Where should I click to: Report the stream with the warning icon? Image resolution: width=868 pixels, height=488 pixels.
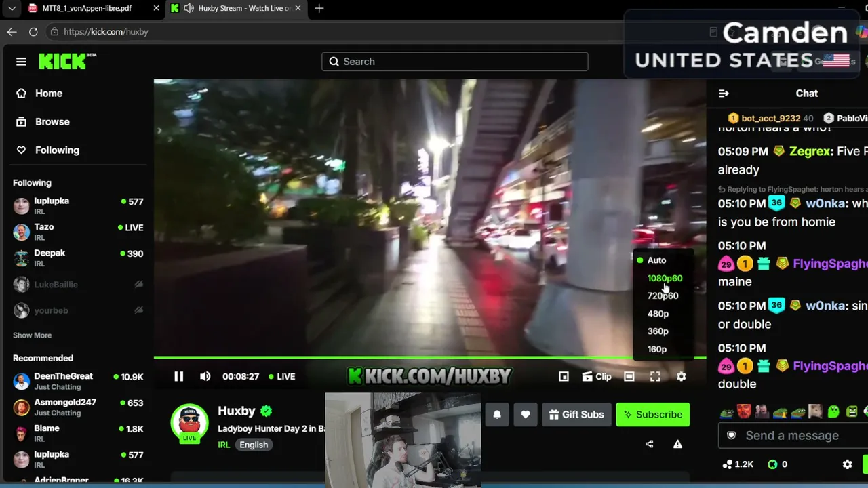pyautogui.click(x=677, y=444)
